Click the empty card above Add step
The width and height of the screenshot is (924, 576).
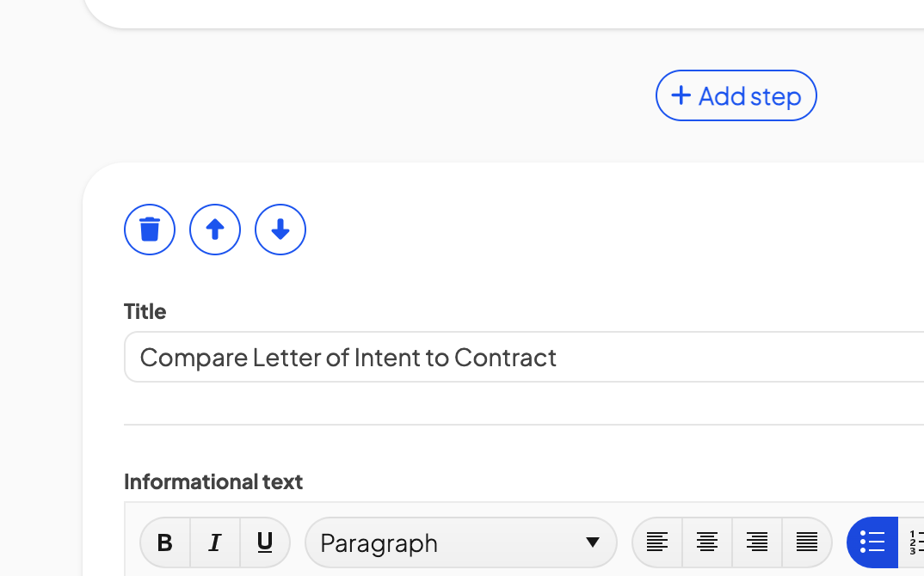point(504,14)
